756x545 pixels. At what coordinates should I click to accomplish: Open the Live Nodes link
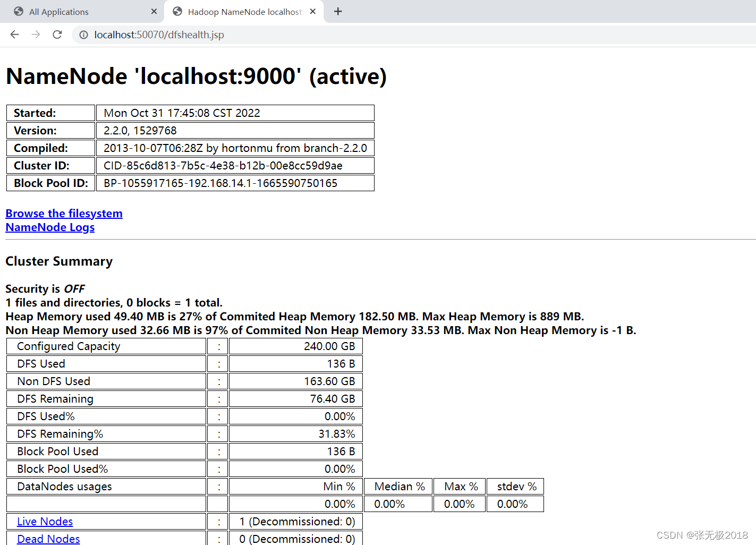[x=45, y=522]
